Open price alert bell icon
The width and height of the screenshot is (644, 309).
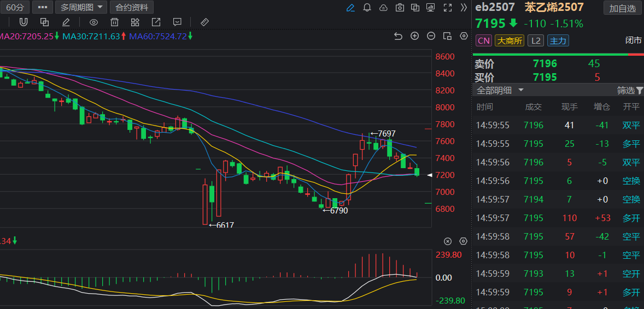point(367,8)
